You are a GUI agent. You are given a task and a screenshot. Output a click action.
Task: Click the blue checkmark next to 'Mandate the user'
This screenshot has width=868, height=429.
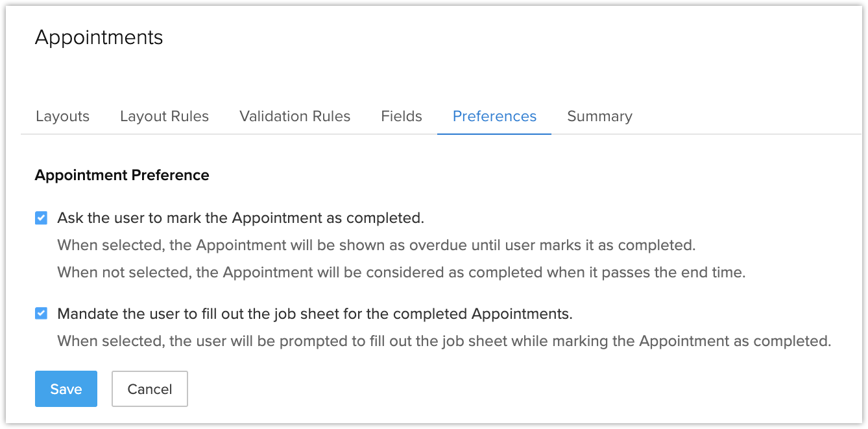click(x=41, y=314)
